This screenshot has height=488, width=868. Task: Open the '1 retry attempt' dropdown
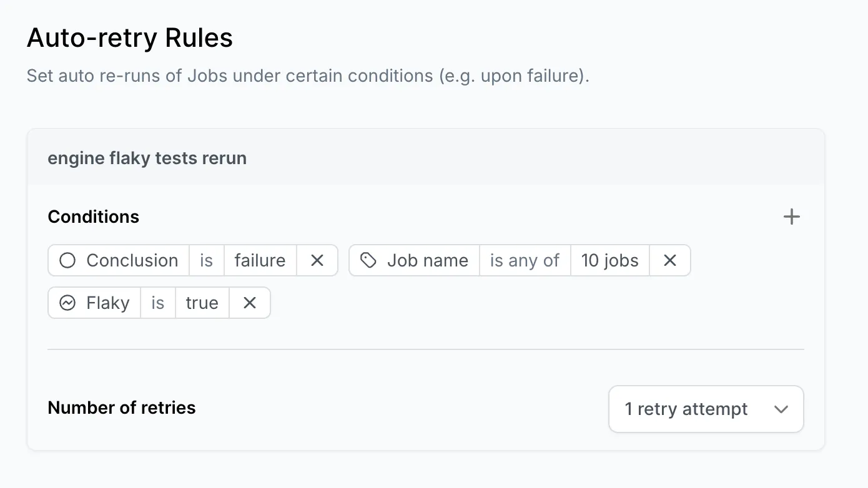tap(706, 409)
